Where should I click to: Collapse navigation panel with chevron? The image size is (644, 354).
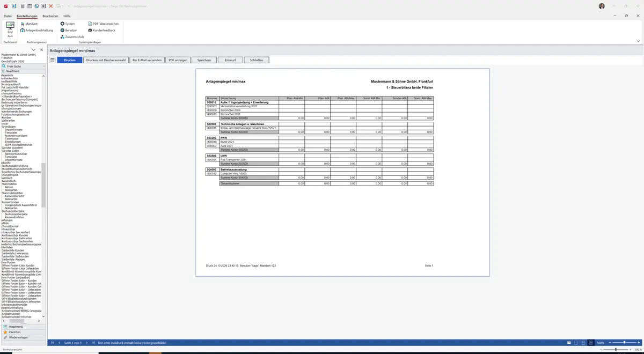coord(34,50)
